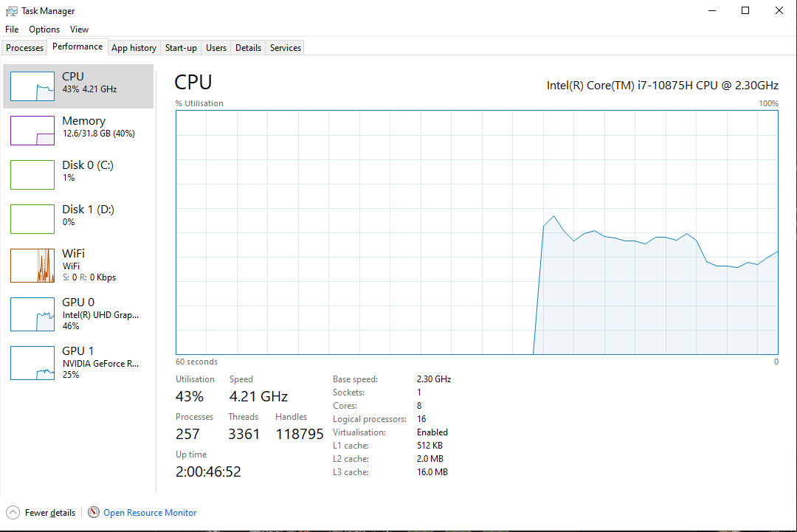Switch to the App history tab
This screenshot has height=532, width=797.
tap(134, 48)
